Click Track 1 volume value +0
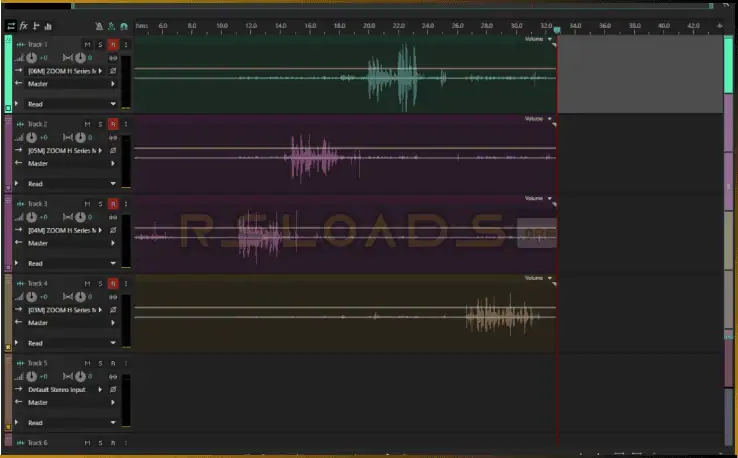The image size is (738, 458). click(43, 58)
